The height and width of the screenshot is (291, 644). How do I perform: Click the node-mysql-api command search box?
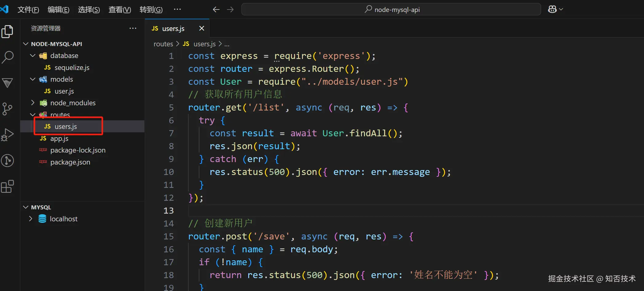pyautogui.click(x=391, y=10)
